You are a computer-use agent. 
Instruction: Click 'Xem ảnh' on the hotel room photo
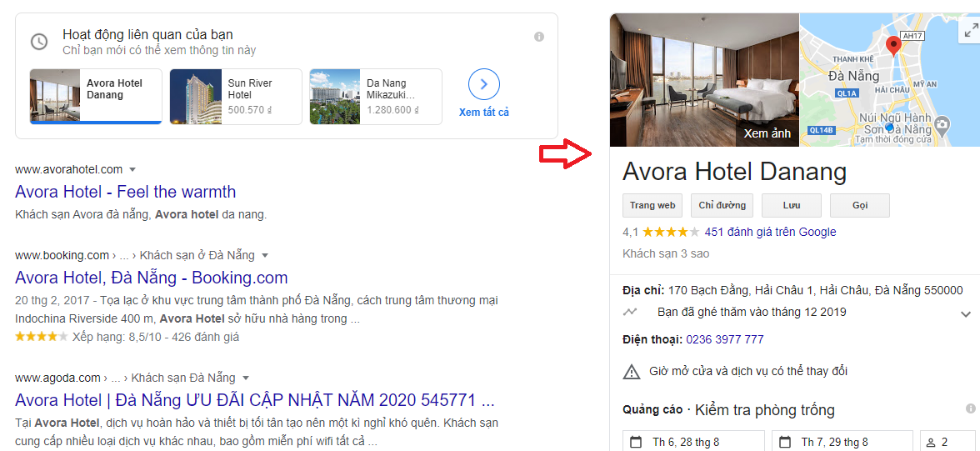767,133
